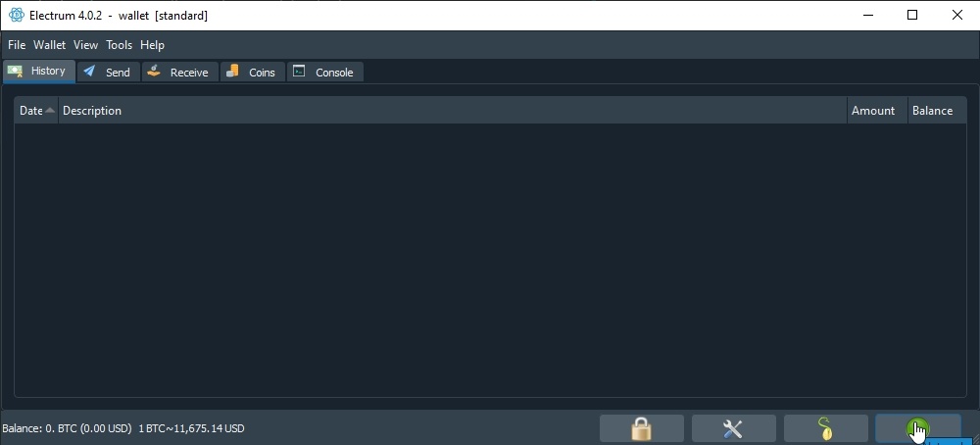Switch to the Receive tab
This screenshot has width=980, height=445.
pos(180,72)
